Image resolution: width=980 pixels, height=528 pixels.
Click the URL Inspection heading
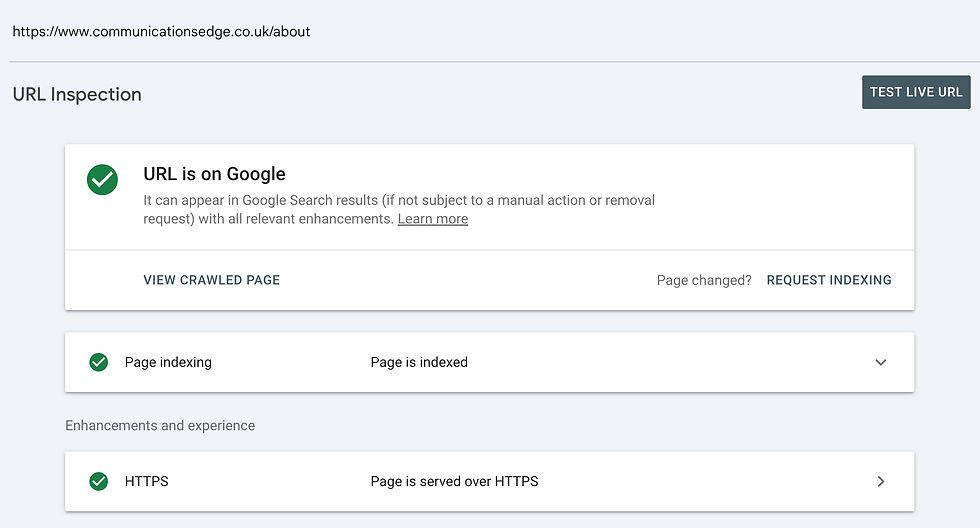77,94
